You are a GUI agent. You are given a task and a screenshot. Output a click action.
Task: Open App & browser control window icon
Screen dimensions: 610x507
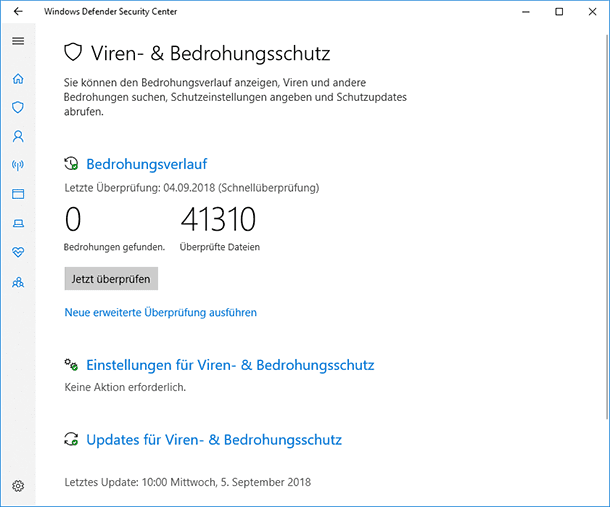[x=18, y=194]
